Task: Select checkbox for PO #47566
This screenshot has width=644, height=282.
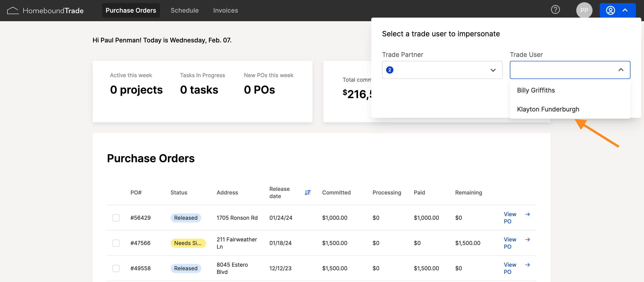Action: pos(116,243)
